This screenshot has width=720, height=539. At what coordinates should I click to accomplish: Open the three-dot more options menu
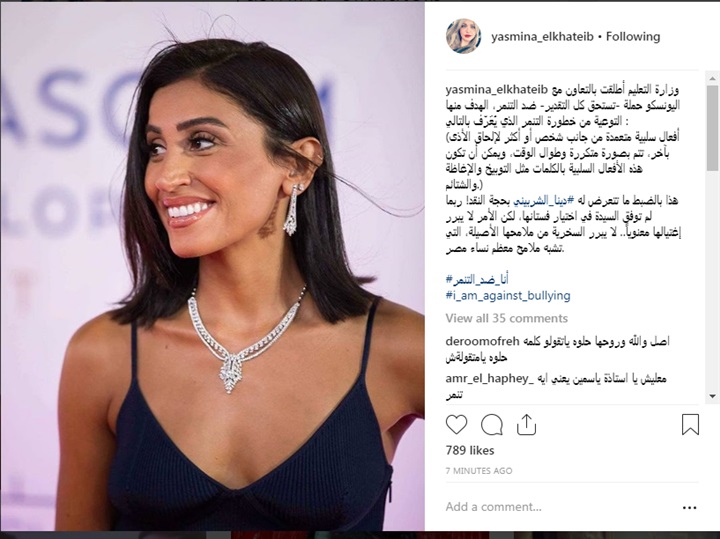pos(689,508)
